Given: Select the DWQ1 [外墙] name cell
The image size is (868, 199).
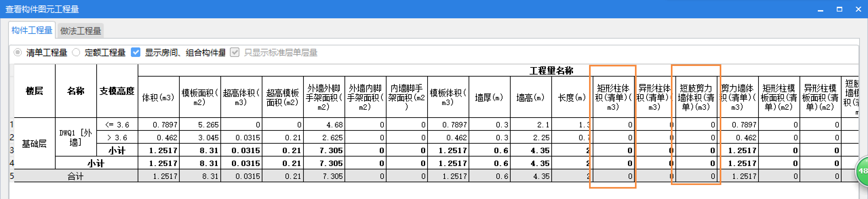Looking at the screenshot, I should (76, 137).
